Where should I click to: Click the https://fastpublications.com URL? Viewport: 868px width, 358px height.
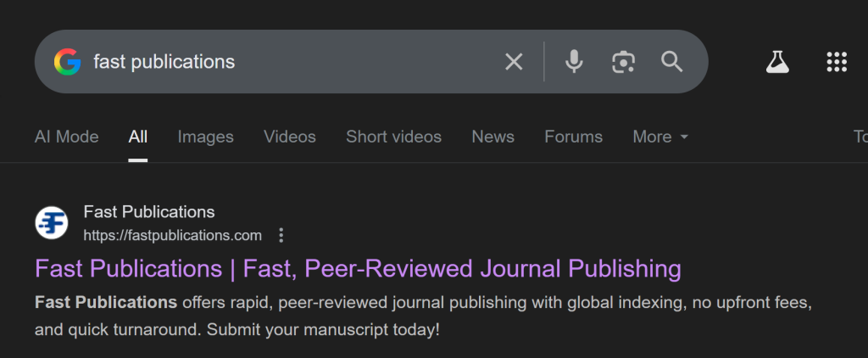click(172, 236)
